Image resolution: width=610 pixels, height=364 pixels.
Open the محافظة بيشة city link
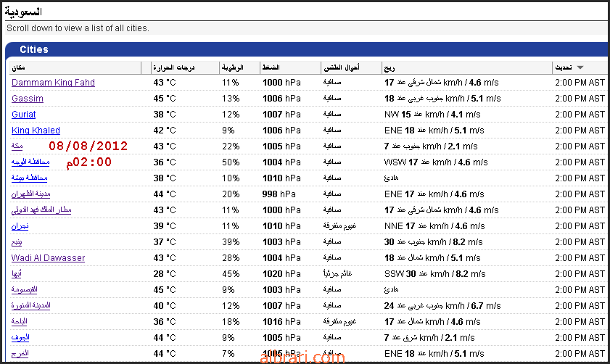coord(29,178)
